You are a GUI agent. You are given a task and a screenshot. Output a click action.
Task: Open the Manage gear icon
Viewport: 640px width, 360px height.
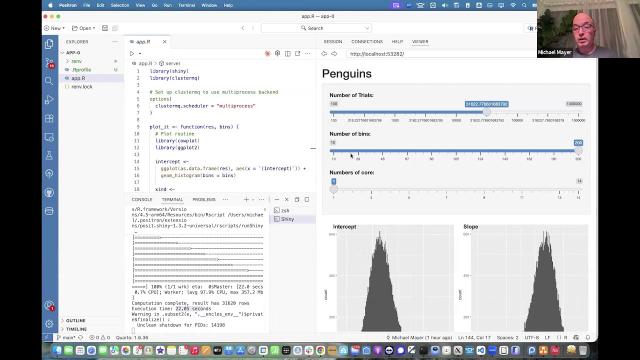[49, 324]
